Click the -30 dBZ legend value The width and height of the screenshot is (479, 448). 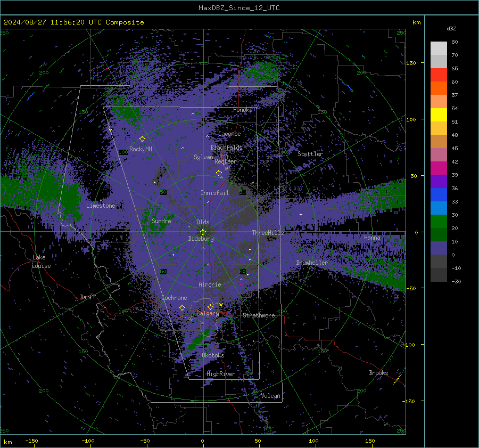pos(456,281)
